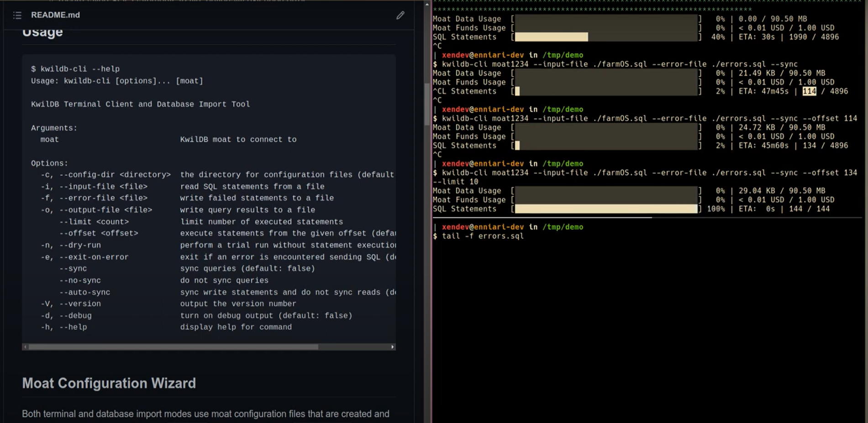Open the README outline list icon
This screenshot has width=868, height=423.
click(17, 16)
